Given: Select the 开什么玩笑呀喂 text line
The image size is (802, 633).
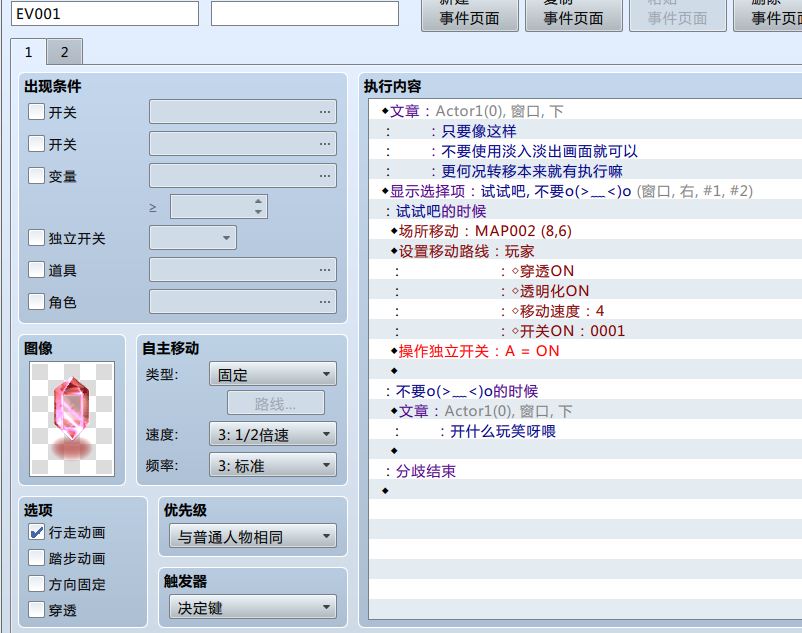Looking at the screenshot, I should (585, 431).
